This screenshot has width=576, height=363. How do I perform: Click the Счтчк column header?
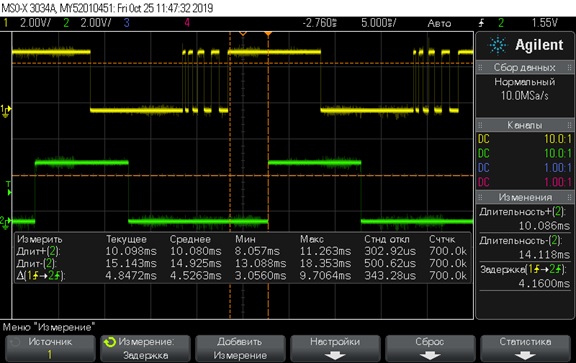click(442, 240)
